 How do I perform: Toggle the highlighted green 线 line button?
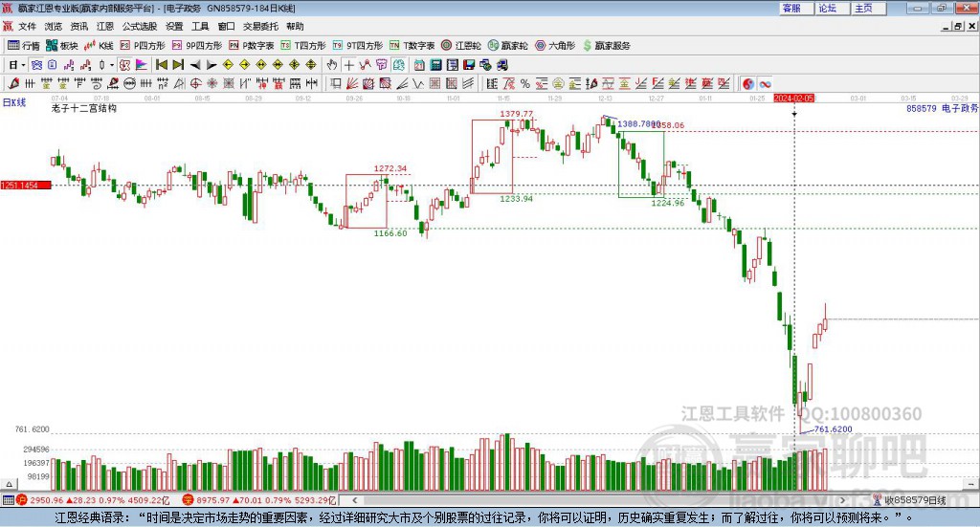coord(399,65)
